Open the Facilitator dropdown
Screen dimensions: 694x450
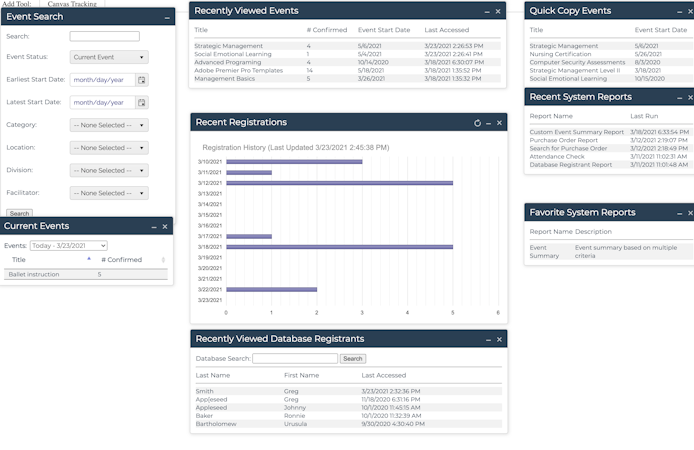pos(109,193)
